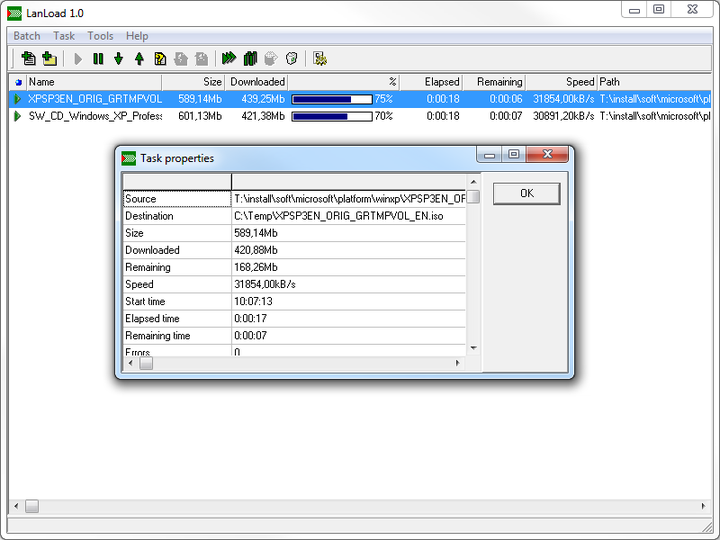This screenshot has width=720, height=540.
Task: Click main window horizontal scrollbar thumb
Action: (32, 506)
